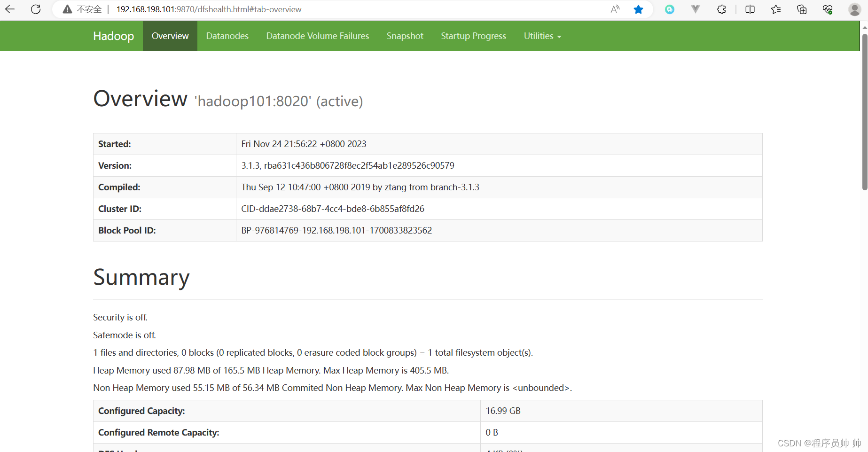Open the Datanode Volume Failures tab

coord(318,36)
